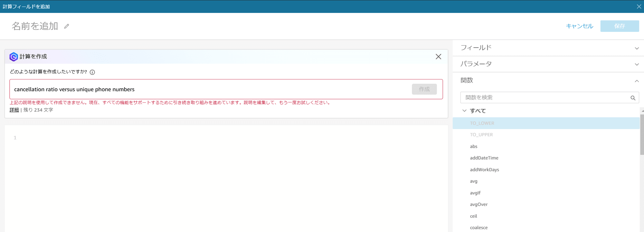
Task: Expand the フィールド section
Action: pyautogui.click(x=637, y=48)
